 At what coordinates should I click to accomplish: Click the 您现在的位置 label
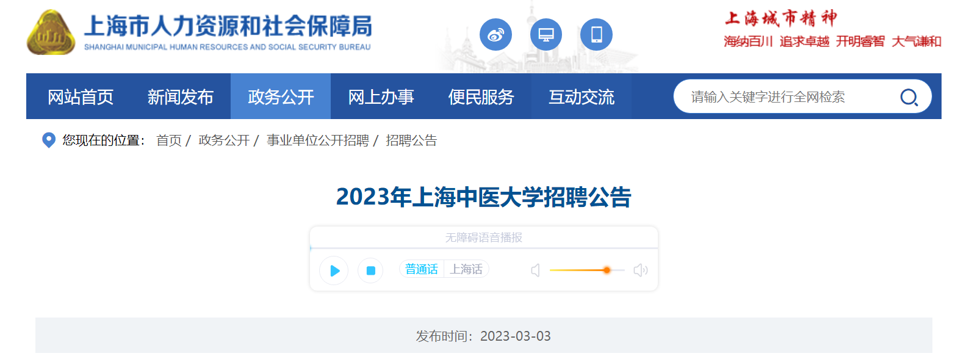point(104,140)
